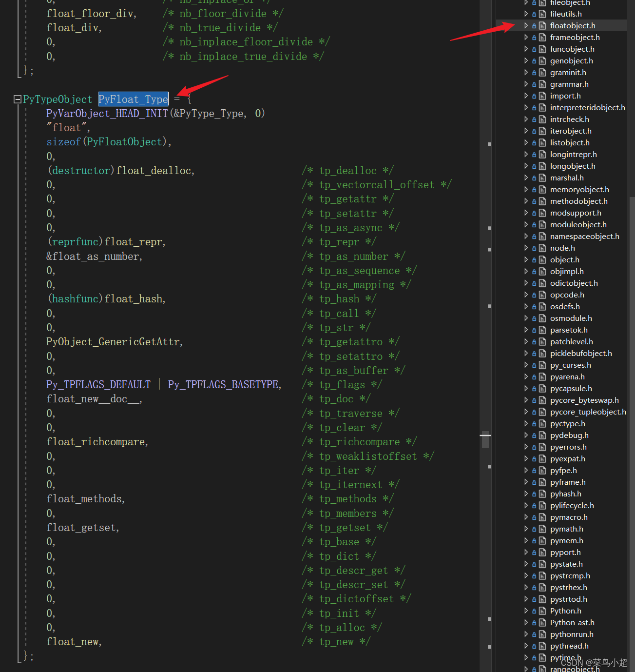
Task: Select namespaceobject.h in the file tree
Action: click(584, 236)
